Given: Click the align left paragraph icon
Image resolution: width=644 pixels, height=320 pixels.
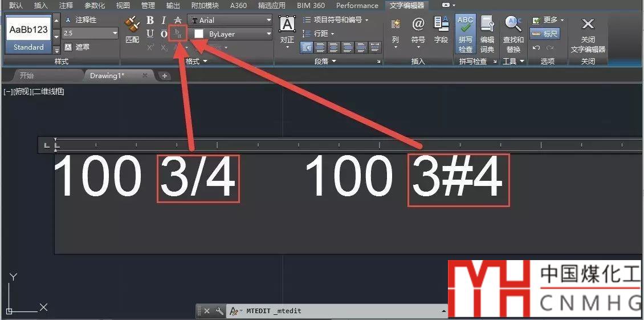Looking at the screenshot, I should click(320, 47).
